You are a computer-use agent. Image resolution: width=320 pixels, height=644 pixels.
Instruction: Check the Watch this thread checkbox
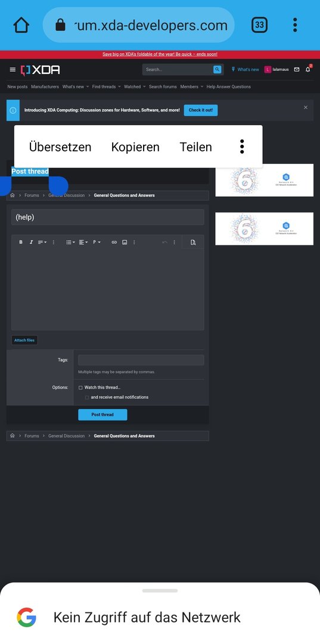click(80, 388)
